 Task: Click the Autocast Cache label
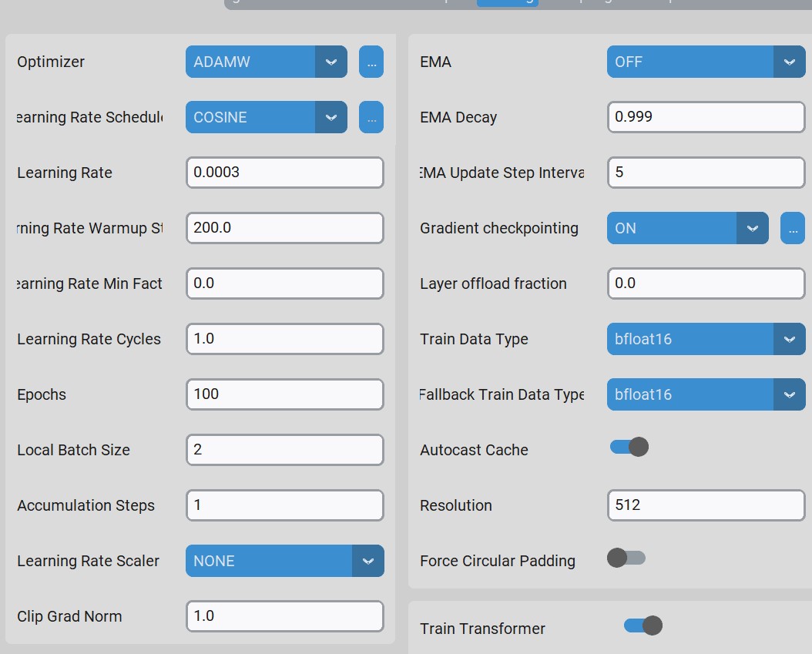coord(474,450)
